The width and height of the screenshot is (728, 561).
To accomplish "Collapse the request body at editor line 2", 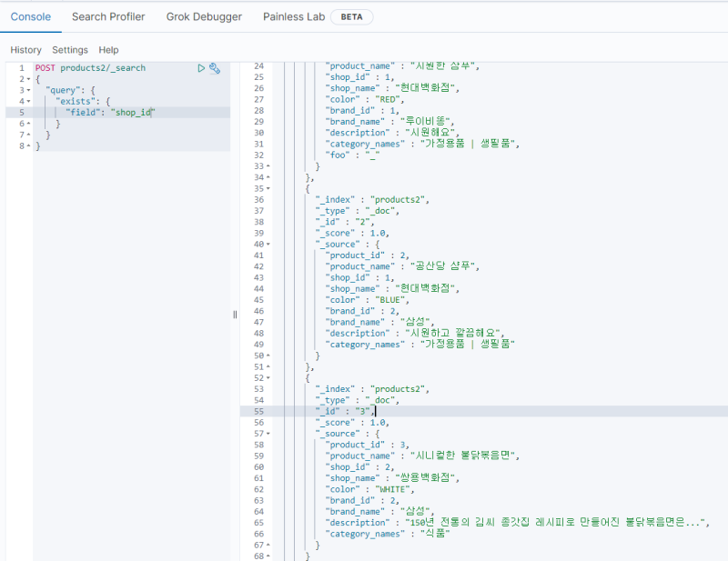I will click(x=28, y=79).
